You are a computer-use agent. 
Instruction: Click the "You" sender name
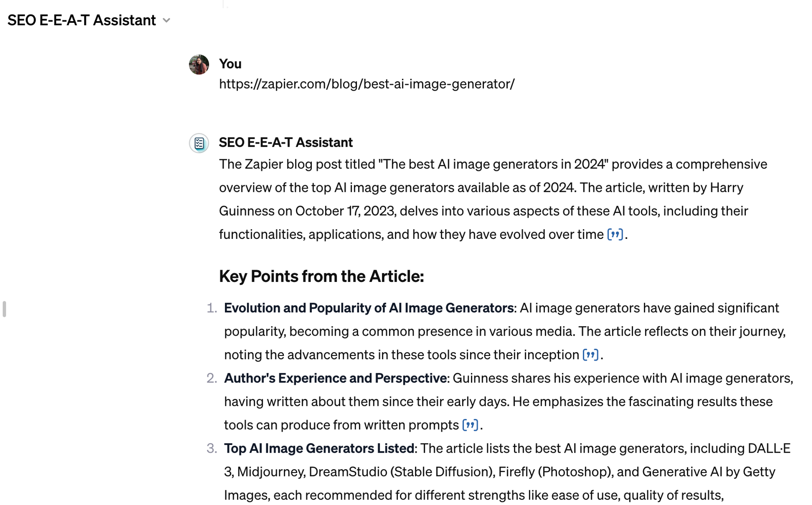(230, 64)
